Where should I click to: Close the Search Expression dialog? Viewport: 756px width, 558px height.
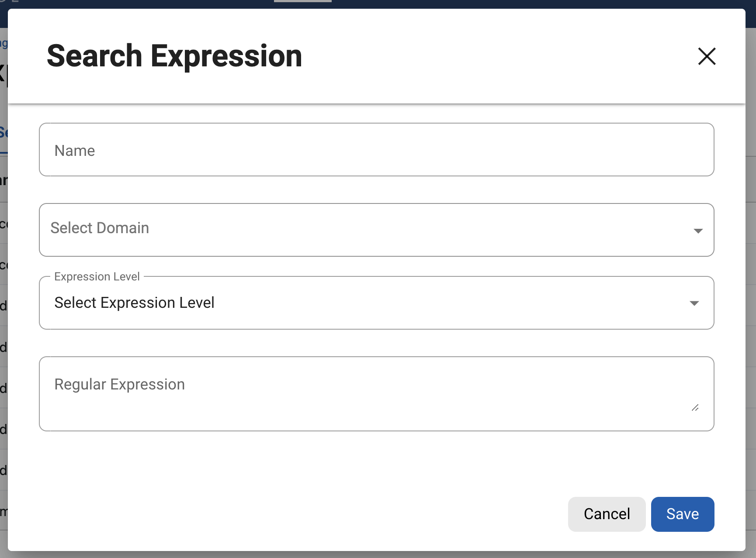coord(707,56)
